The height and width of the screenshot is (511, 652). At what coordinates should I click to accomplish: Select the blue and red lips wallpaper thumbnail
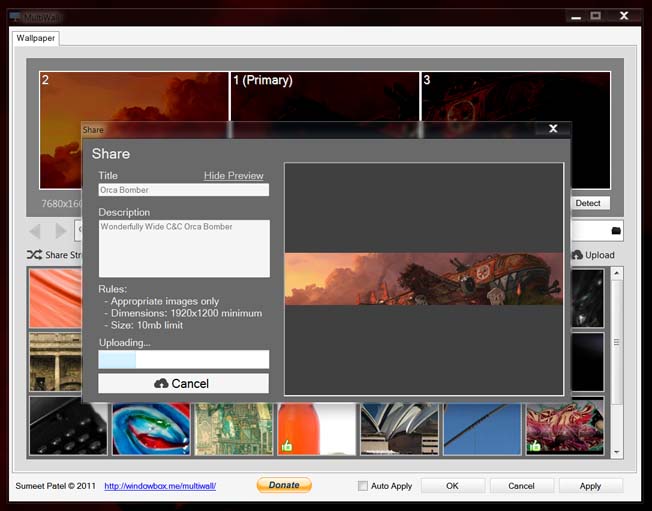[x=151, y=428]
